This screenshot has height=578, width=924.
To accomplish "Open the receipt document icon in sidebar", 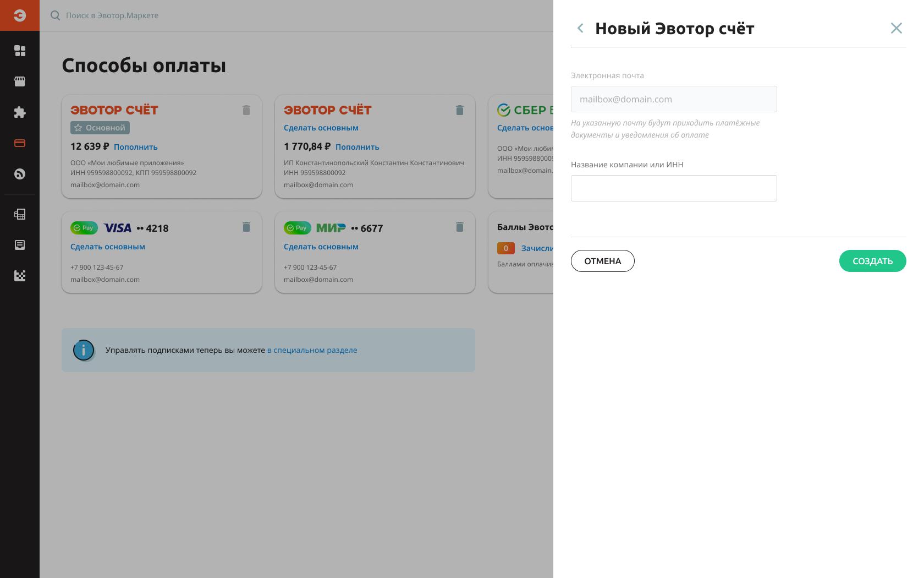I will [20, 245].
